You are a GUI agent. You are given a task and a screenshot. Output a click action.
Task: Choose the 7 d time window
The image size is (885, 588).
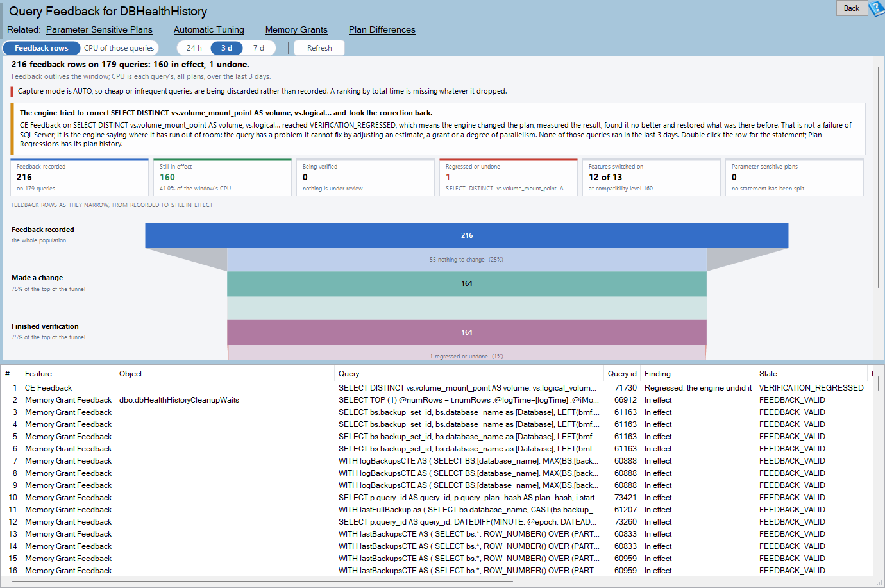(x=258, y=48)
